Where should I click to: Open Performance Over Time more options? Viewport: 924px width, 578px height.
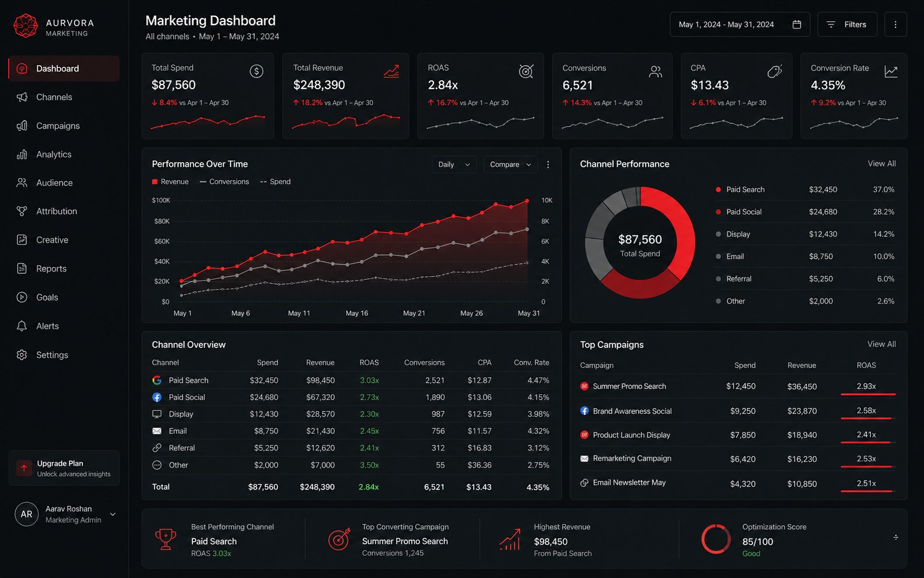548,164
